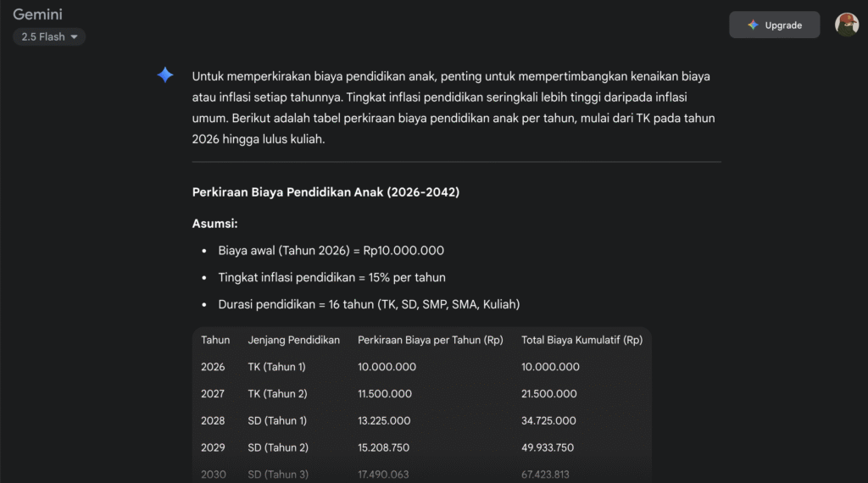This screenshot has width=868, height=483.
Task: Click the Durasi pendidikan bullet line
Action: click(369, 304)
